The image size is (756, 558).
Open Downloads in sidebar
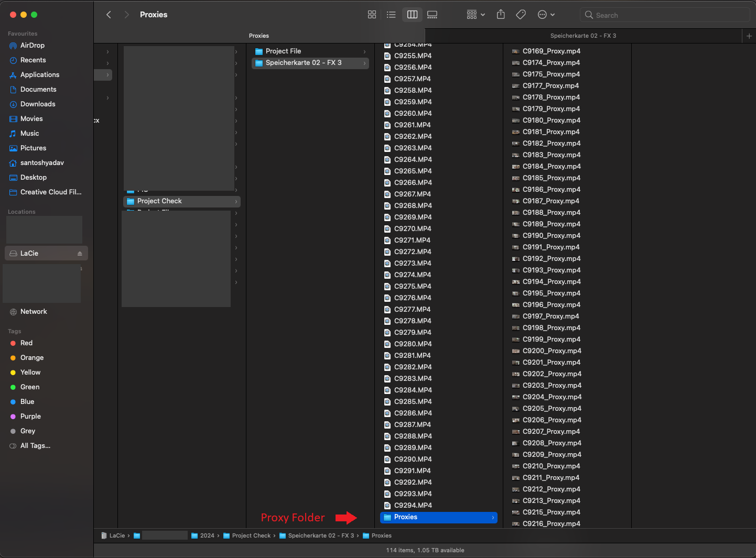click(x=38, y=104)
